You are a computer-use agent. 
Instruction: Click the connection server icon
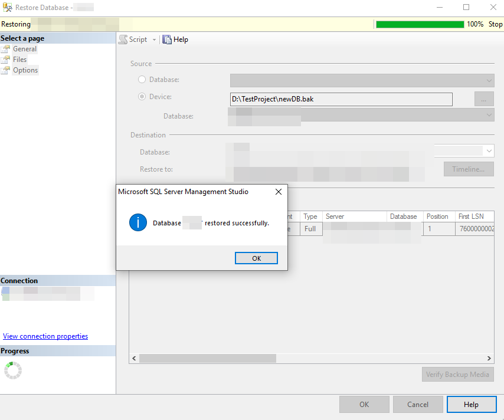click(x=5, y=293)
